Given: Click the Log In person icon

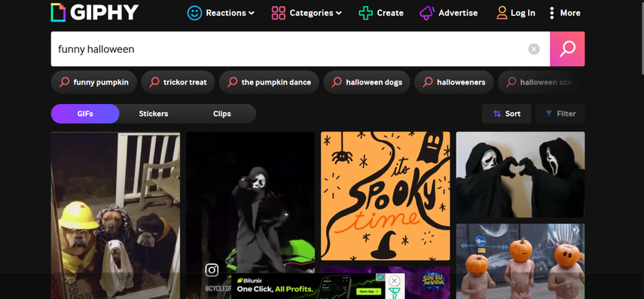Looking at the screenshot, I should [502, 13].
